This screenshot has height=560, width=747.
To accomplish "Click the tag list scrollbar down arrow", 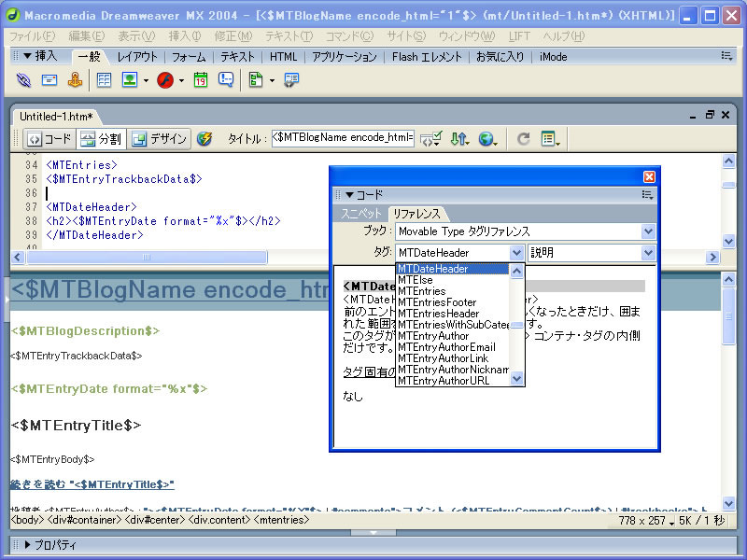I will pos(517,379).
